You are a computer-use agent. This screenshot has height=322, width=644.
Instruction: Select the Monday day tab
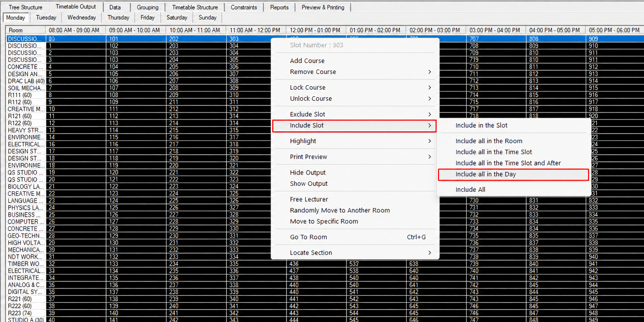point(16,17)
